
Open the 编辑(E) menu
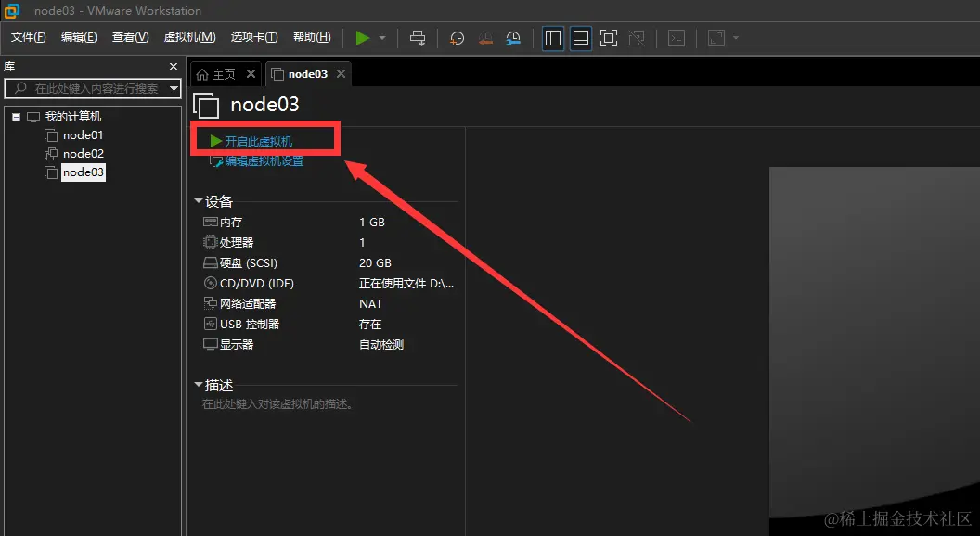tap(79, 37)
